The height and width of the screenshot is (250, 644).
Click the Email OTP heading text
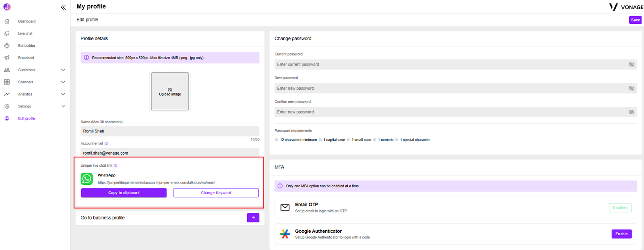click(306, 205)
